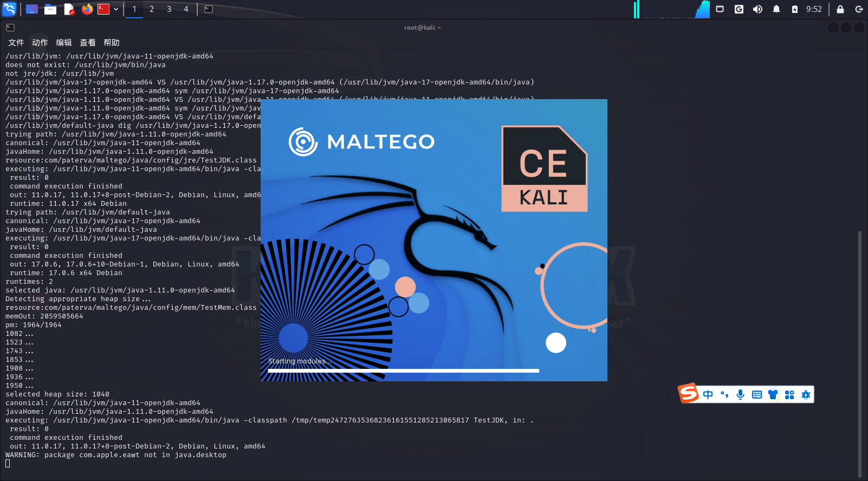Click the Maltego loading progress bar
Viewport: 868px width, 481px height.
point(404,371)
